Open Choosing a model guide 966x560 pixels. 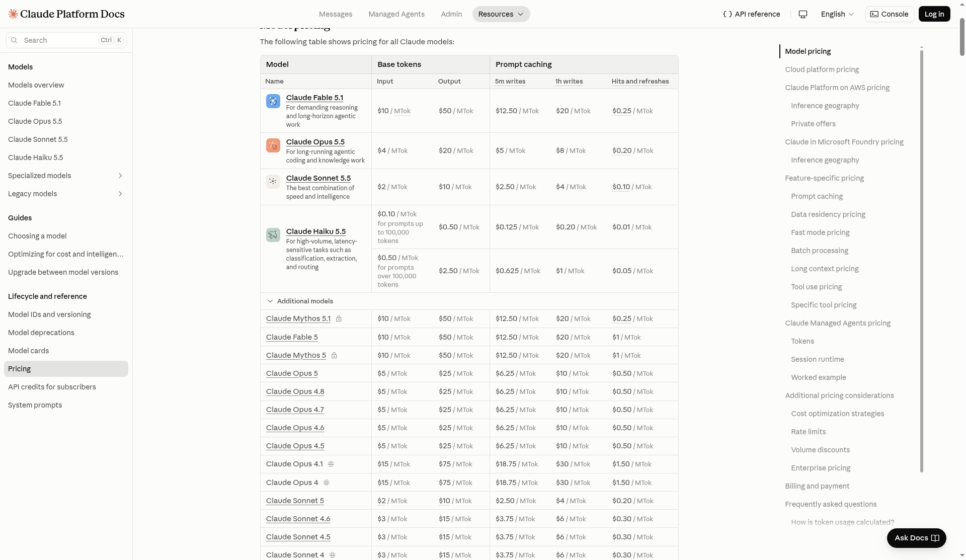coord(37,236)
